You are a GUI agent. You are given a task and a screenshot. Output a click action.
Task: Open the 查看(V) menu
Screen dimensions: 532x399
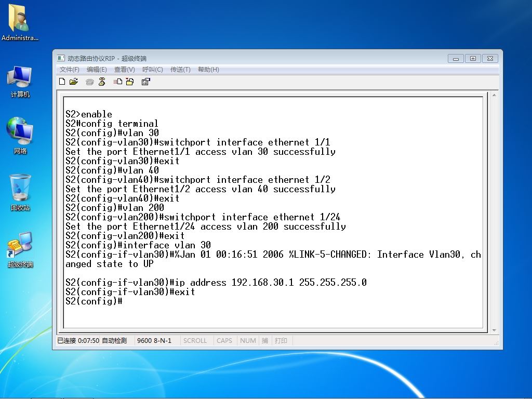[x=125, y=70]
